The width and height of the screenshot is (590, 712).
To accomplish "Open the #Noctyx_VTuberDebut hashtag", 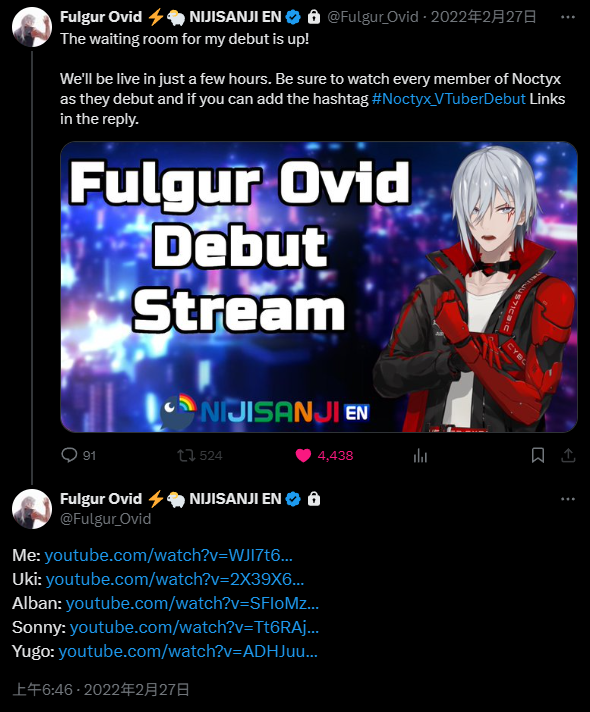I will [449, 99].
